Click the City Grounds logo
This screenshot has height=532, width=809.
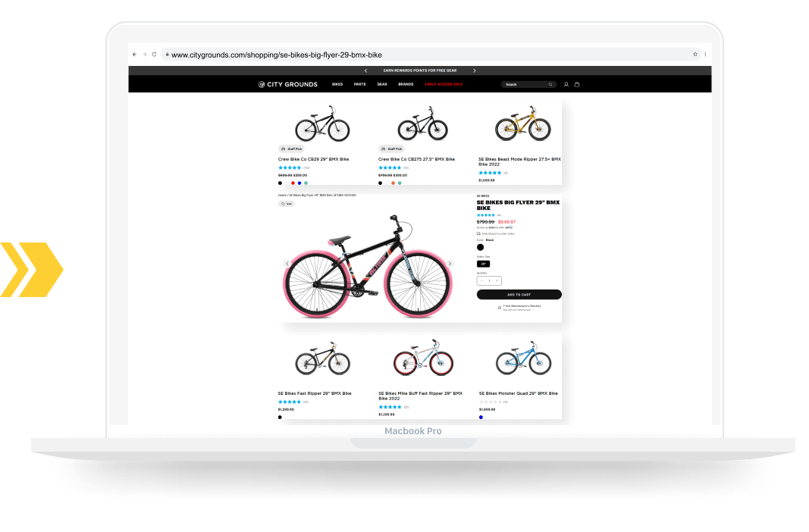pyautogui.click(x=287, y=84)
